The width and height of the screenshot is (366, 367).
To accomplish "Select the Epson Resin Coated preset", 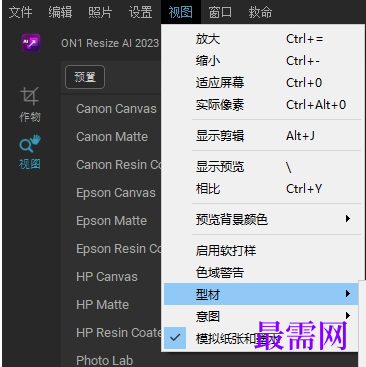I will 118,249.
